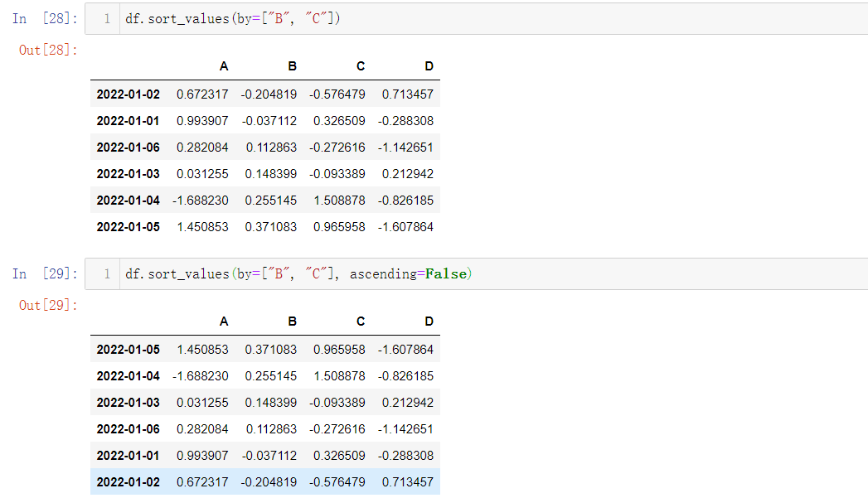Select index 2022-01-03 in Out[28] table

pyautogui.click(x=128, y=174)
